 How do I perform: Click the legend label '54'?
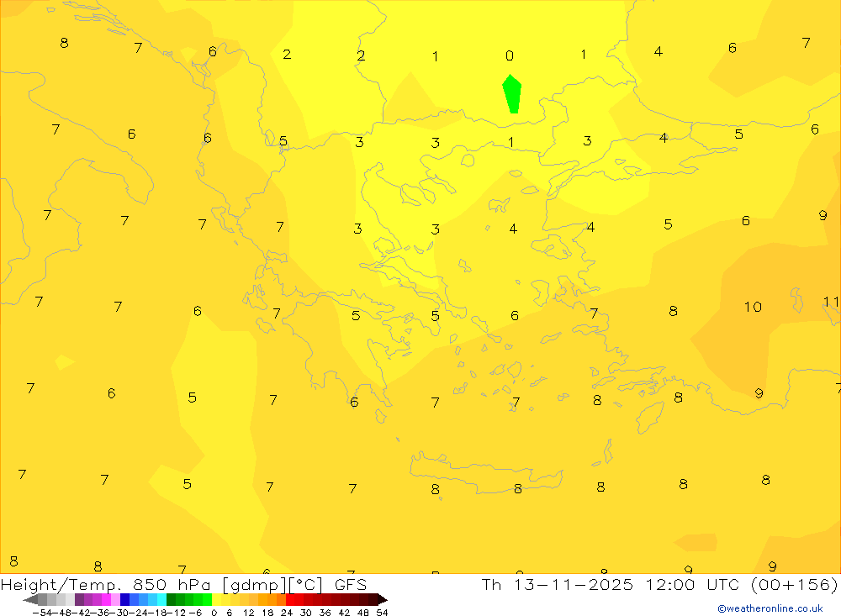point(382,613)
